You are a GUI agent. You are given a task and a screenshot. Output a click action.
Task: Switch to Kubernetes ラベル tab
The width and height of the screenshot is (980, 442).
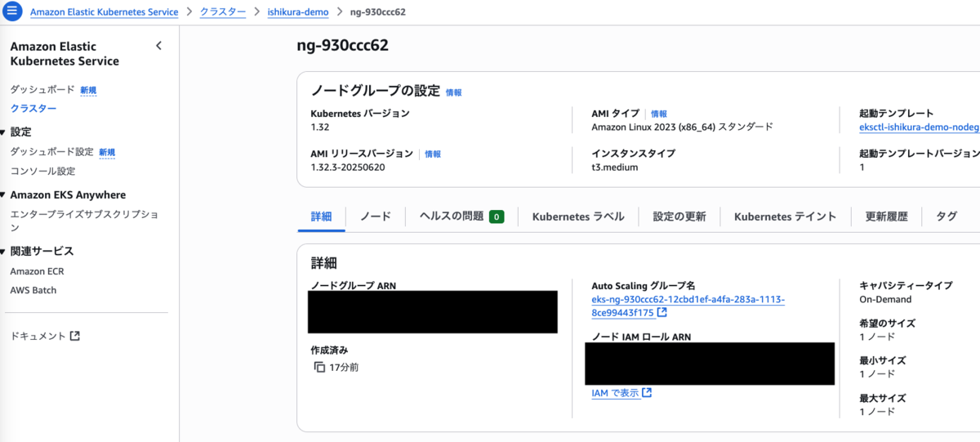pos(578,217)
